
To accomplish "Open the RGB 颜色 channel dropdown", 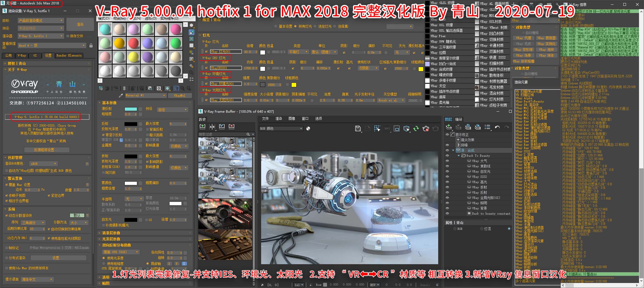I will tap(281, 128).
